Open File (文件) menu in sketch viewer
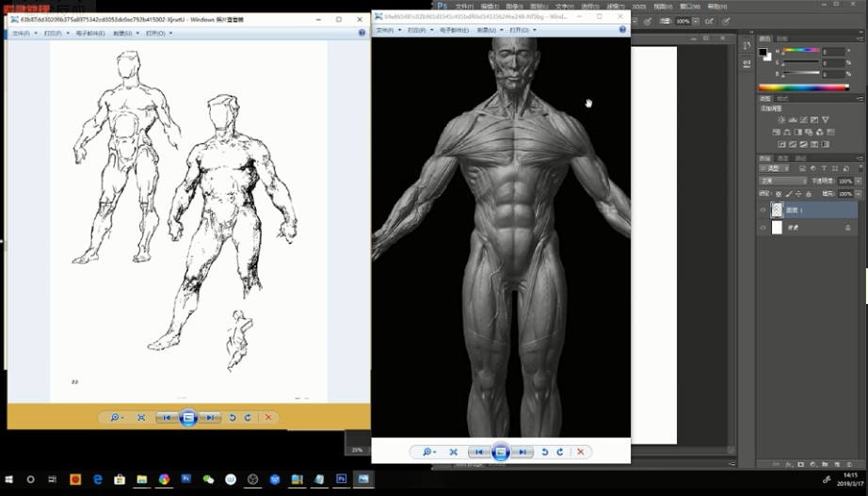Screen dimensions: 868x496 (24, 33)
